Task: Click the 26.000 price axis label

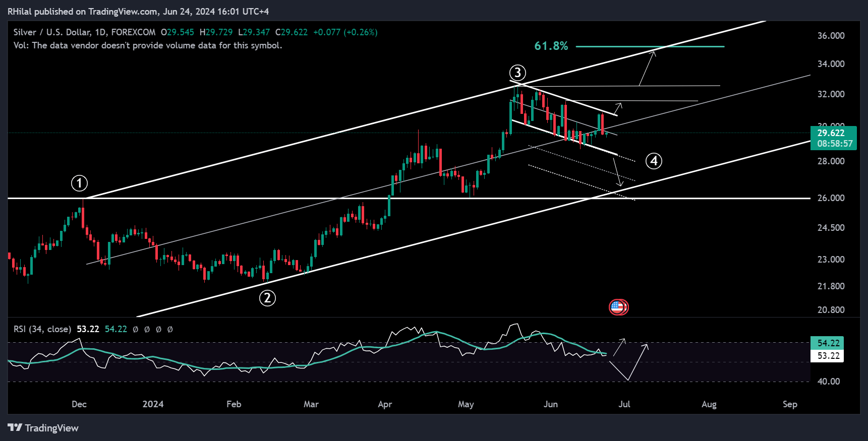Action: click(x=831, y=198)
